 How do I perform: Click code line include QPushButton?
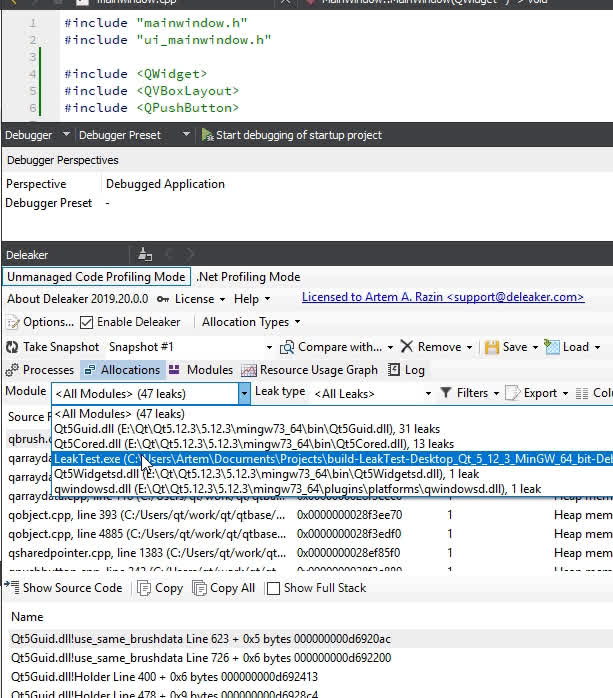[151, 108]
